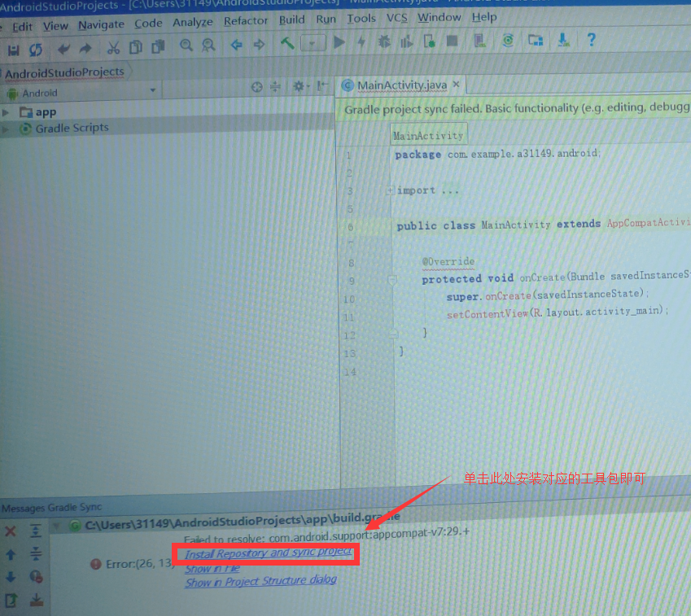Viewport: 691px width, 616px height.
Task: Open the Build menu
Action: [291, 20]
